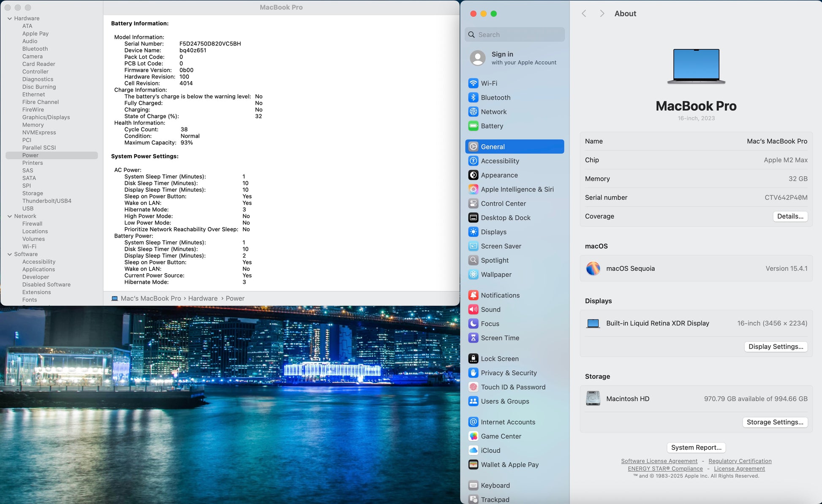822x504 pixels.
Task: Click the Notifications bell icon
Action: click(473, 295)
